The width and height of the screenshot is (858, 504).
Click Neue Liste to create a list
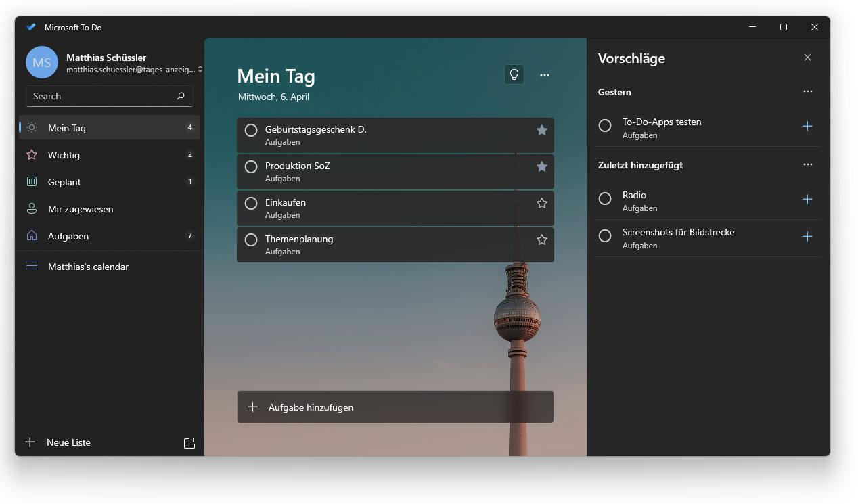[68, 442]
